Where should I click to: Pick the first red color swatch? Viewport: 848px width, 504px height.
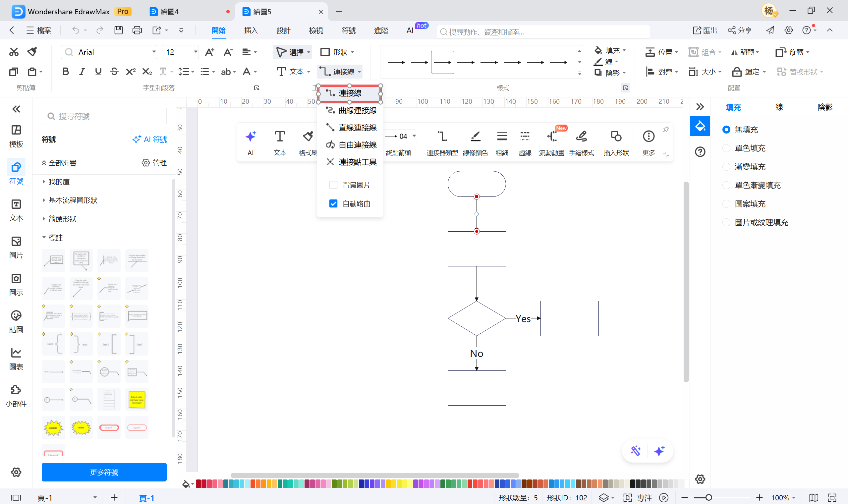199,484
